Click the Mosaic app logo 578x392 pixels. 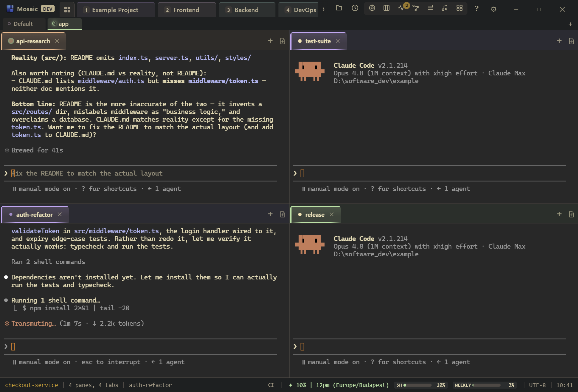click(10, 9)
